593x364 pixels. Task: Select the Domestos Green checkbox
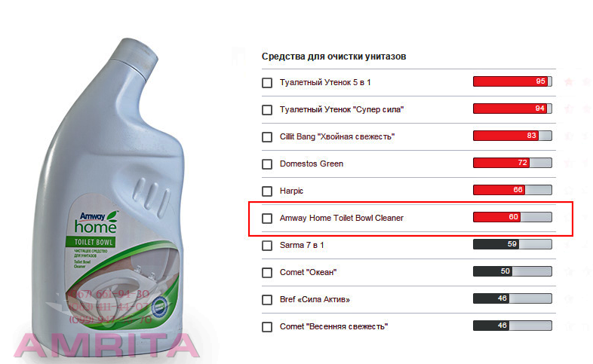267,164
